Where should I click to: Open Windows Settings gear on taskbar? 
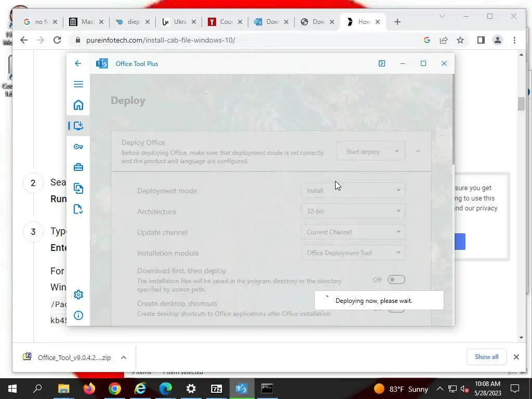191,389
